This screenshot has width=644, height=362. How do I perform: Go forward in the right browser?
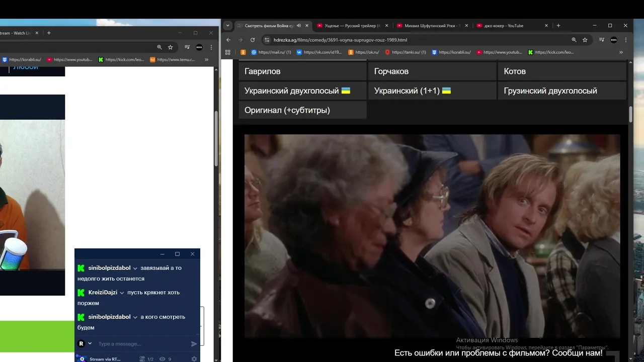pos(240,40)
